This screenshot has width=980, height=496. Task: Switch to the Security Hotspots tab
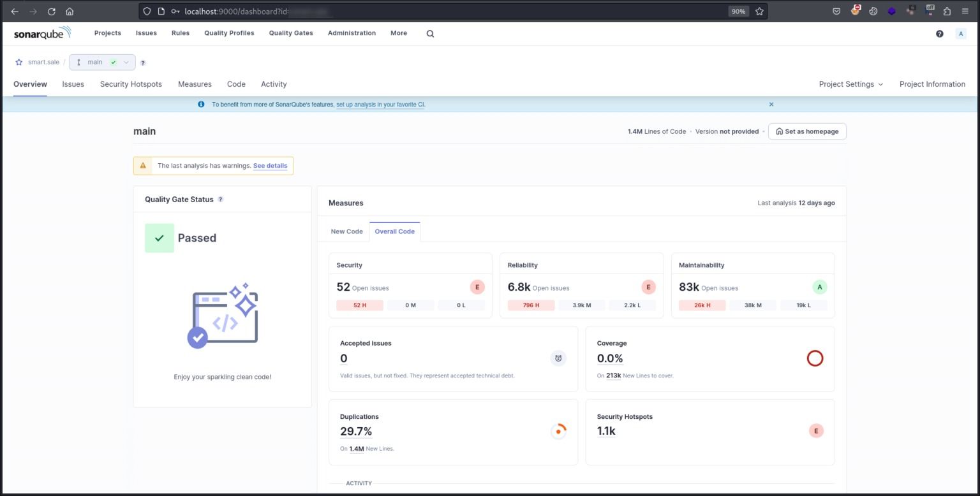(x=131, y=84)
